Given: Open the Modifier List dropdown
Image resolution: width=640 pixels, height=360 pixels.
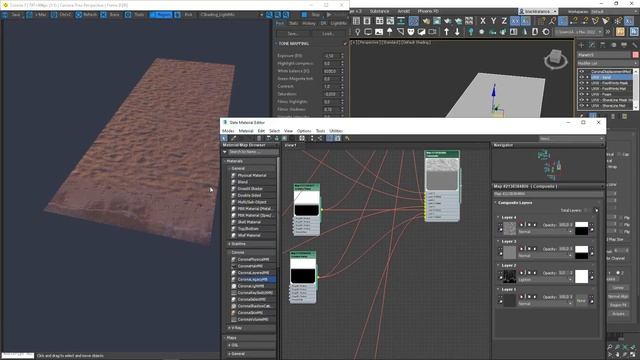Looking at the screenshot, I should [x=607, y=63].
